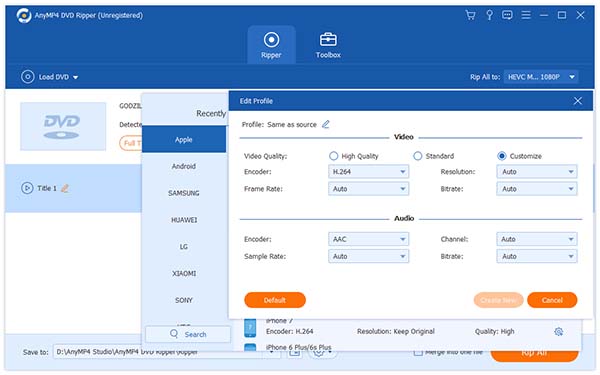The image size is (600, 375).
Task: Open the shopping cart purchase icon
Action: (470, 15)
